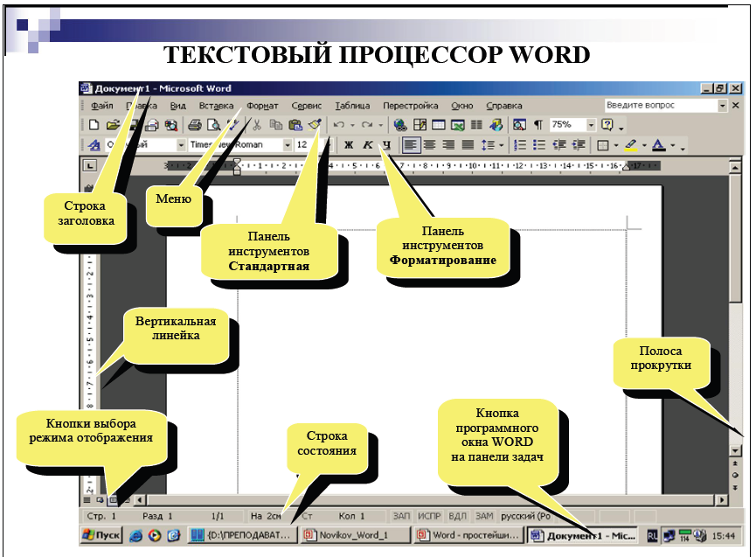Toggle italic (К) formatting
This screenshot has height=557, width=756.
point(367,144)
